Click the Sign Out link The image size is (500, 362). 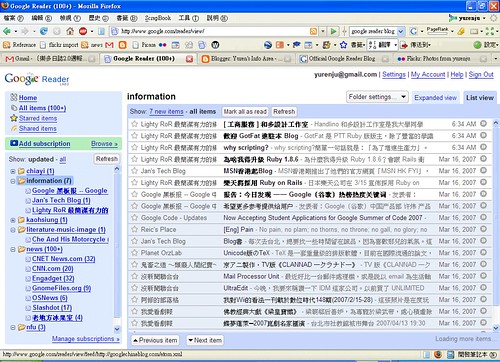481,75
